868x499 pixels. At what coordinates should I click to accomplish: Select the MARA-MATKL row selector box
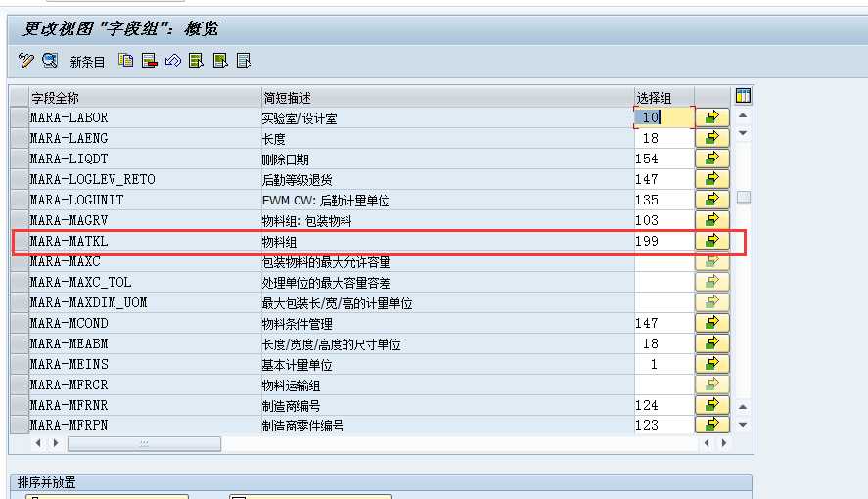(x=20, y=241)
